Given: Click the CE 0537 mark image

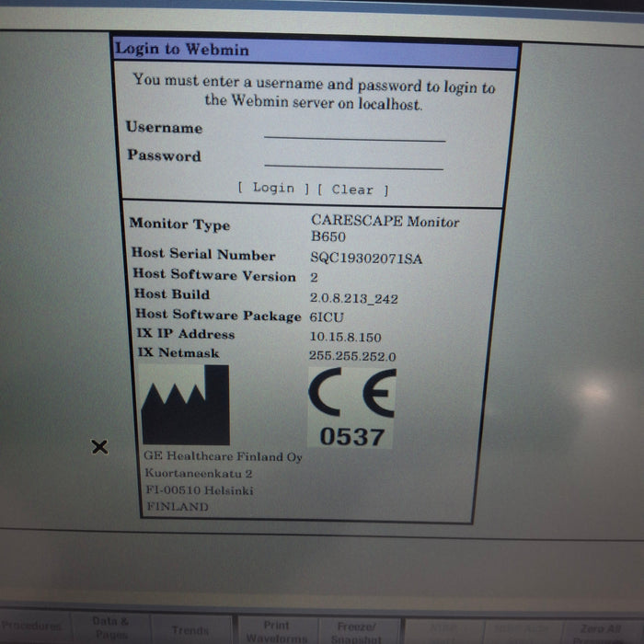Looking at the screenshot, I should (x=352, y=408).
